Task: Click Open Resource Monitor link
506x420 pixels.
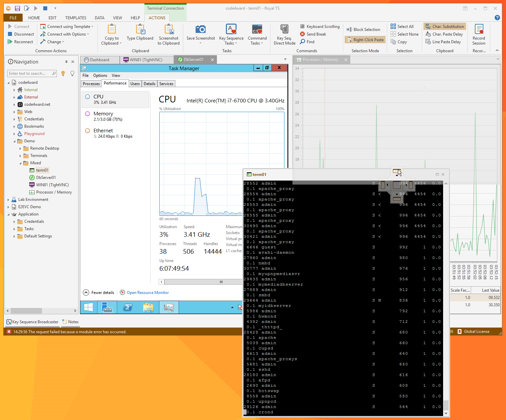Action: 148,293
